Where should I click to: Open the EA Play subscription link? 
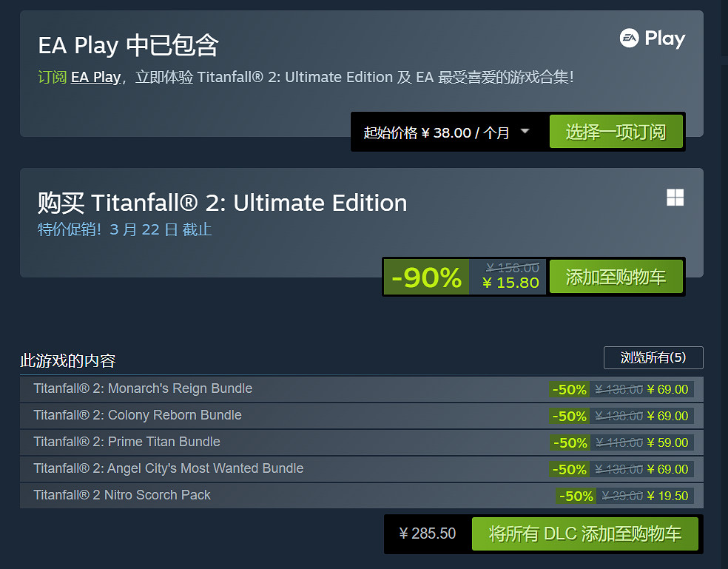[x=95, y=77]
